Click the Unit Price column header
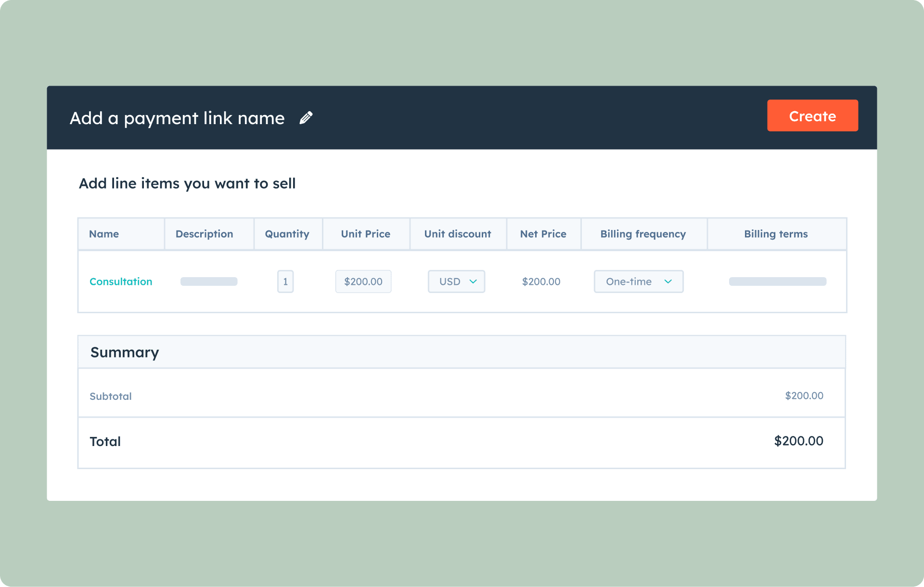The width and height of the screenshot is (924, 587). [x=365, y=234]
